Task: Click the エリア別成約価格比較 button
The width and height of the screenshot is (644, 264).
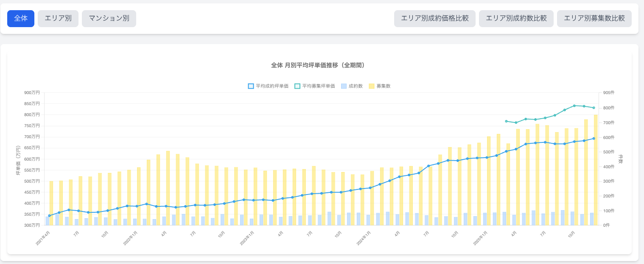Action: 435,19
